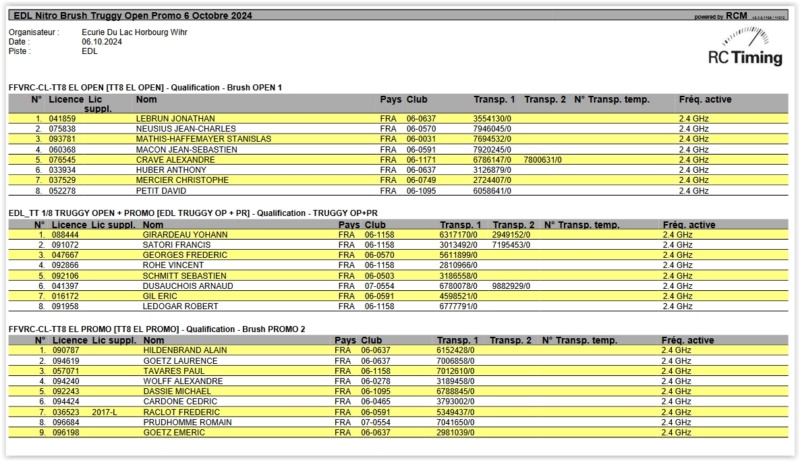Select name 'CRAVE ALEXANDRE'
800x461 pixels.
(x=175, y=160)
